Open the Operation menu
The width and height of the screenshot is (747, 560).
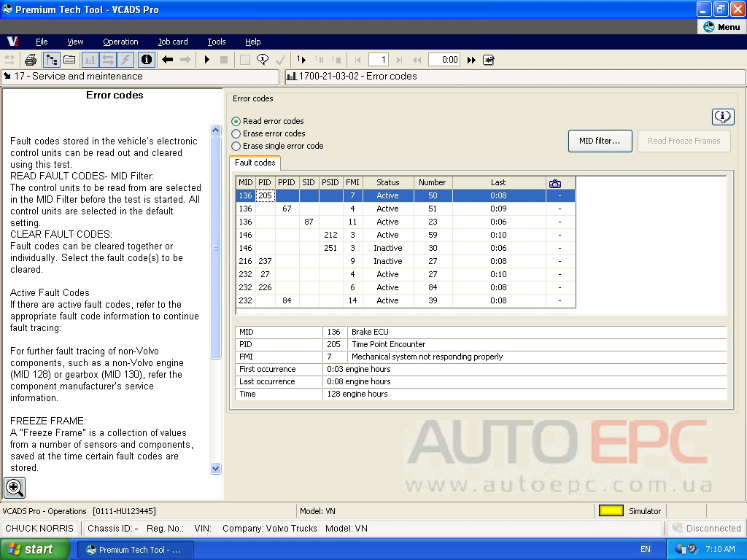coord(120,42)
